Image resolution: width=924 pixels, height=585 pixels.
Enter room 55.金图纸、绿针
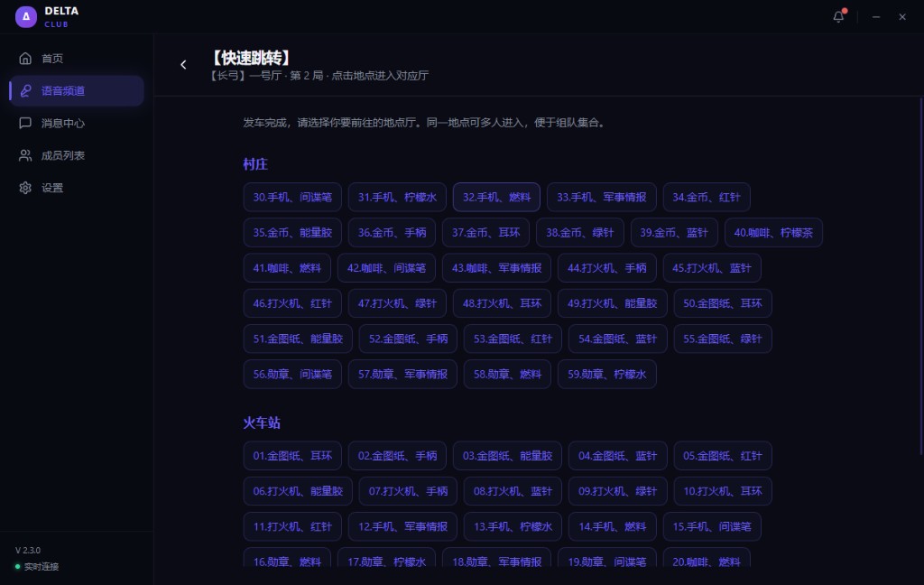click(x=723, y=339)
